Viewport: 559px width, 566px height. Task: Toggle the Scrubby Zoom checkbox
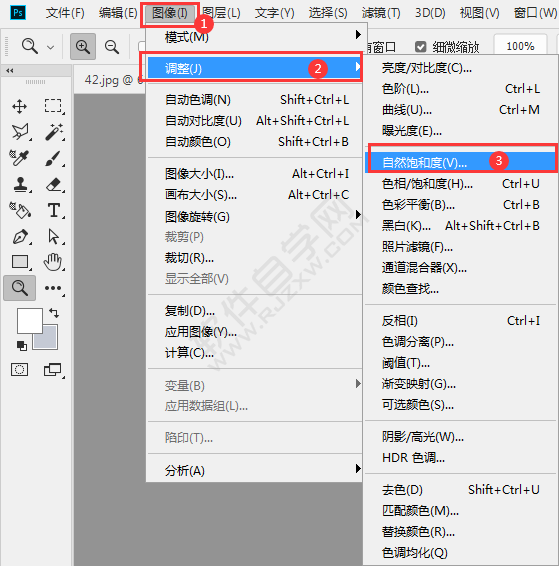coord(420,47)
